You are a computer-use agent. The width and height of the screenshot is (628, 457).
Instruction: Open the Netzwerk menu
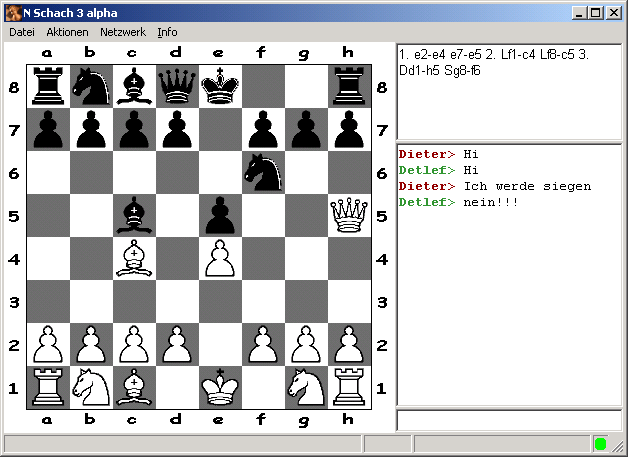(x=123, y=32)
